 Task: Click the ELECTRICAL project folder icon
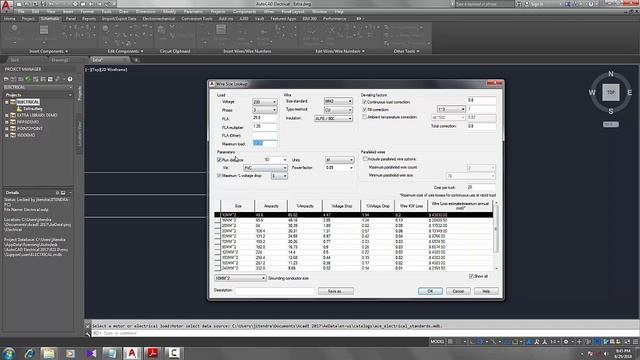13,102
